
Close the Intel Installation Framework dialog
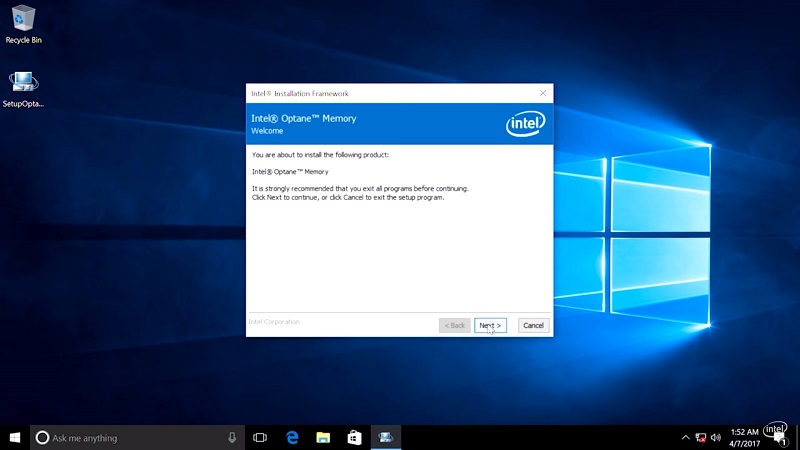[x=543, y=93]
